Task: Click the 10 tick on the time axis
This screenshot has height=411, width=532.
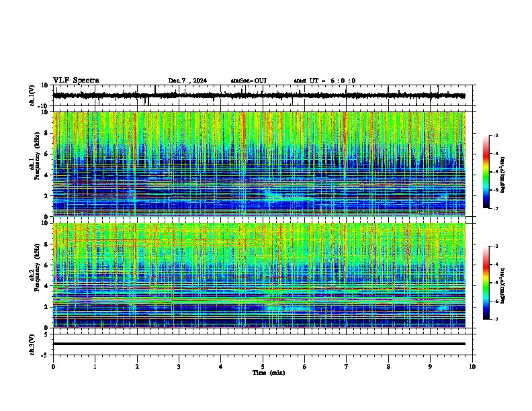Action: pyautogui.click(x=472, y=367)
